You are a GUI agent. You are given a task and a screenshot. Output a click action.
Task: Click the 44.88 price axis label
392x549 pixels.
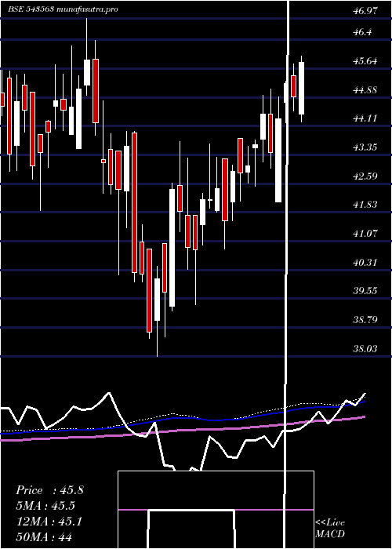365,90
